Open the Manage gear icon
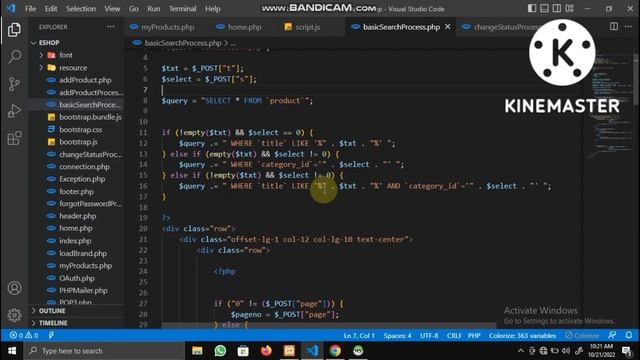 click(x=14, y=315)
